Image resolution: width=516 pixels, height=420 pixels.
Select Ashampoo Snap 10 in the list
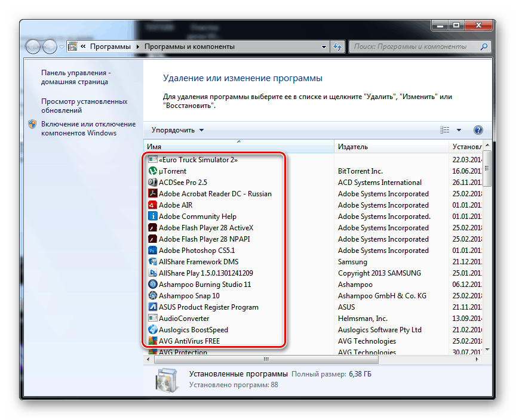(189, 296)
